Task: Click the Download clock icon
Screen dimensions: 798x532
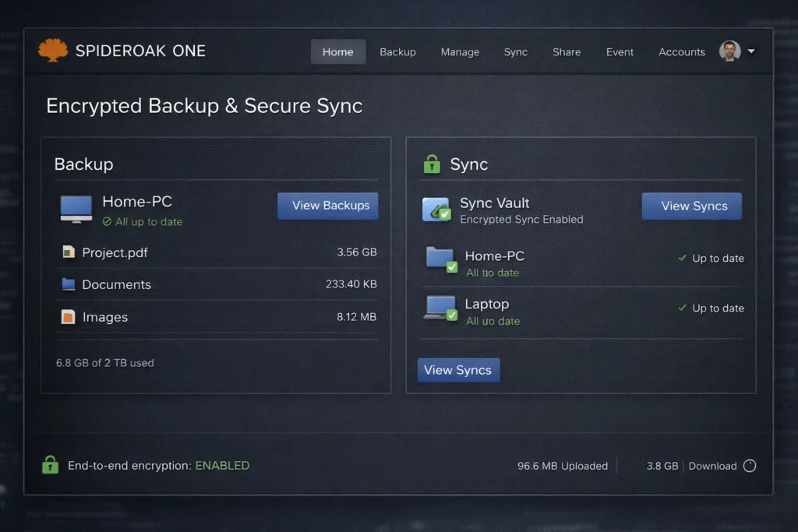Action: pos(750,465)
